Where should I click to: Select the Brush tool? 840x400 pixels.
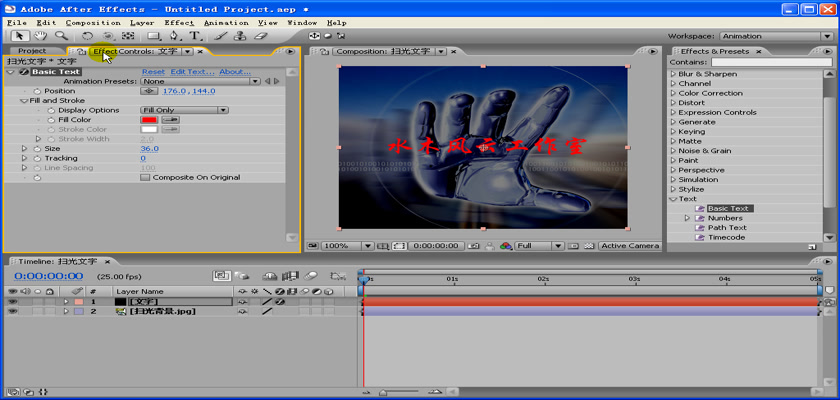(x=220, y=36)
